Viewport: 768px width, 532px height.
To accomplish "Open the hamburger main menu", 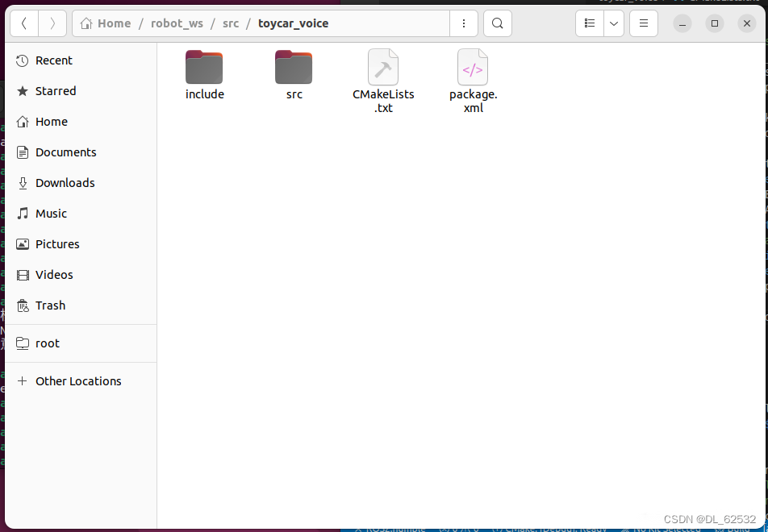I will (x=644, y=23).
